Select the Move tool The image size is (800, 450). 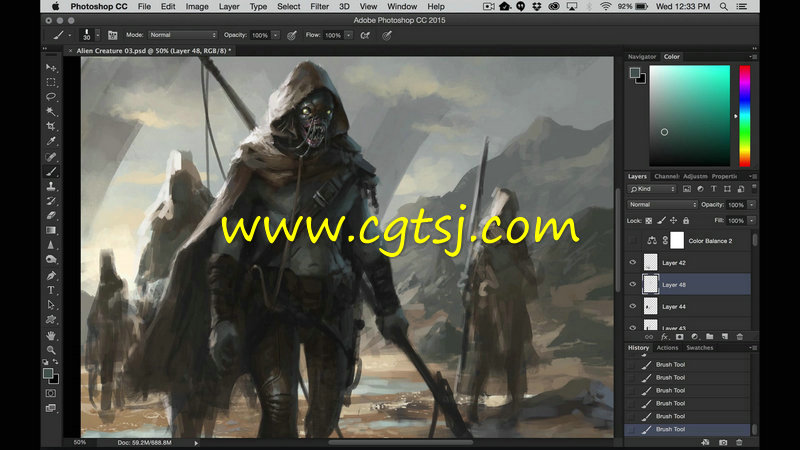pos(51,67)
